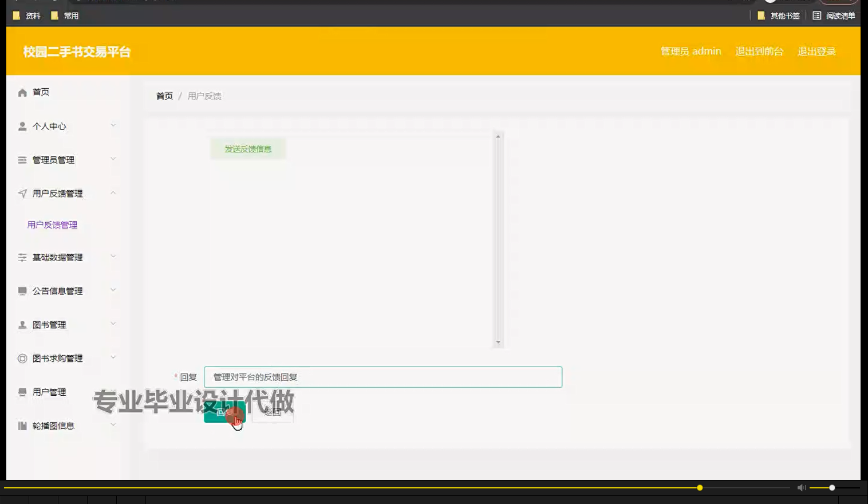Click the 返回 button
868x504 pixels.
tap(273, 412)
